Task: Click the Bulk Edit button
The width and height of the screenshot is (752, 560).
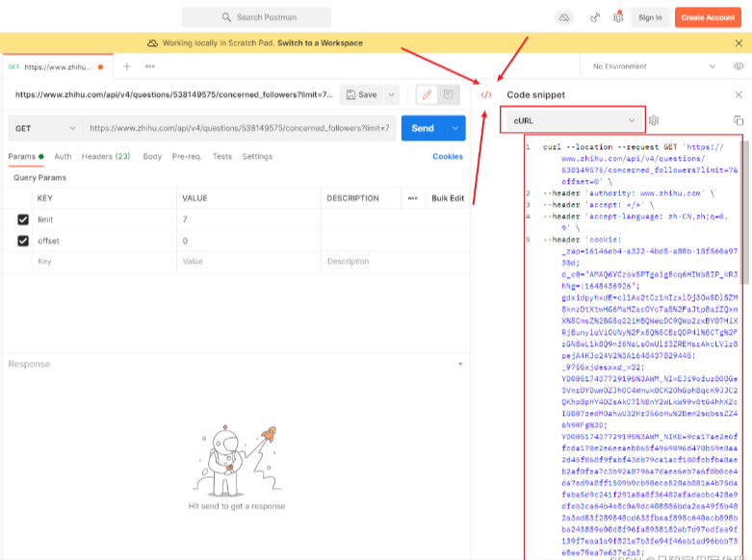Action: [448, 198]
